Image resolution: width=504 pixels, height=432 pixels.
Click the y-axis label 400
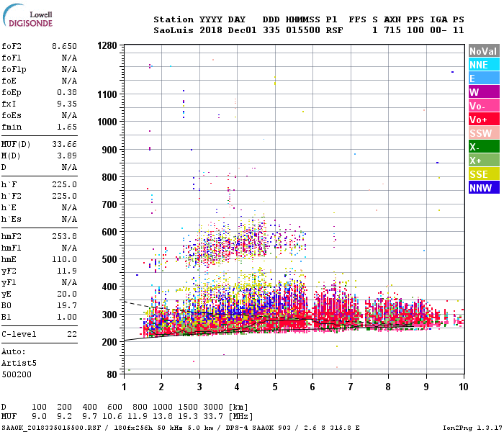(x=109, y=287)
